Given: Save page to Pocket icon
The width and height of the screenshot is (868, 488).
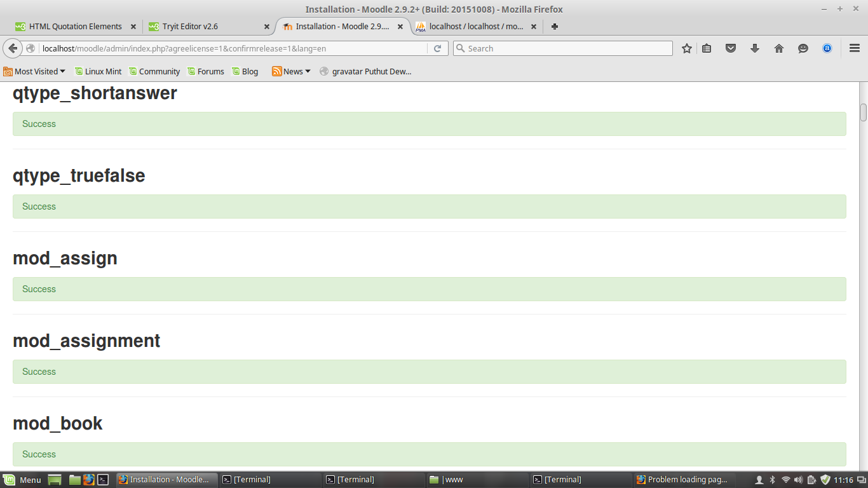Looking at the screenshot, I should pyautogui.click(x=731, y=48).
